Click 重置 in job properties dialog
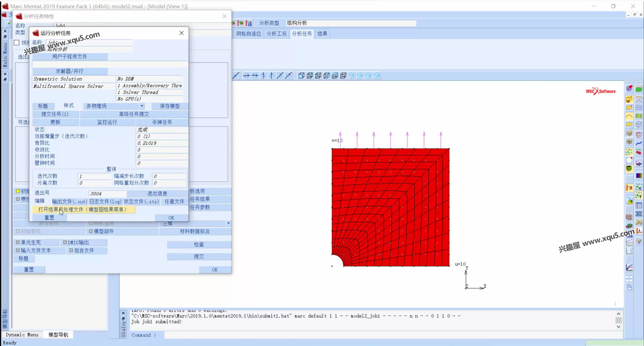The image size is (644, 346). click(29, 270)
